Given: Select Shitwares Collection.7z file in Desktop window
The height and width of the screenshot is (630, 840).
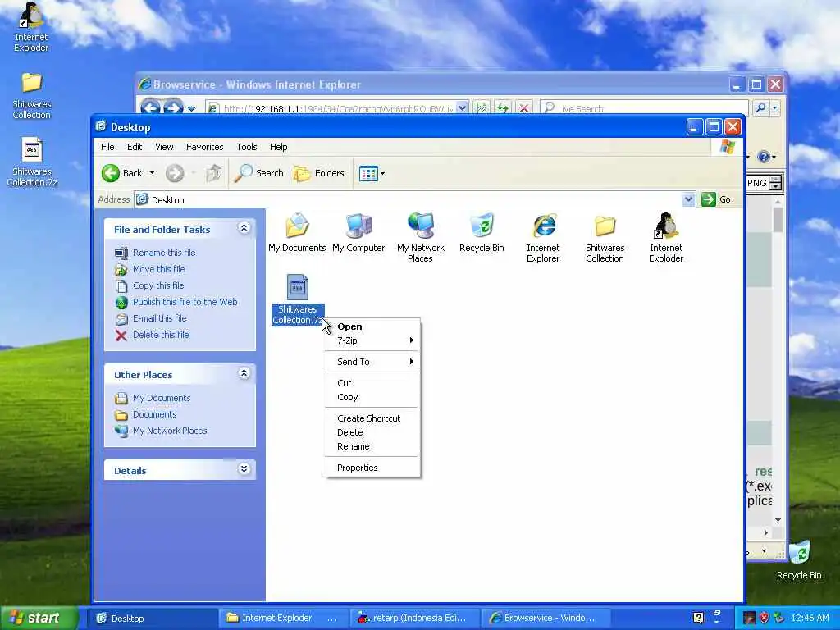Looking at the screenshot, I should click(297, 299).
